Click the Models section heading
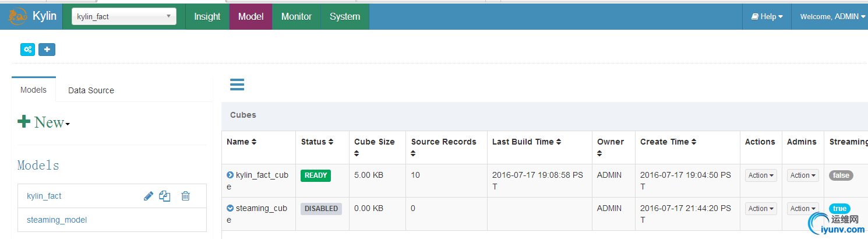This screenshot has height=239, width=868. tap(38, 166)
